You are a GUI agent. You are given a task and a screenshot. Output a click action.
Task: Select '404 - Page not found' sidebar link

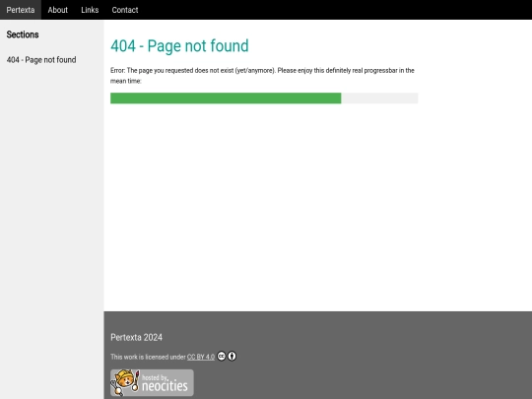[41, 60]
